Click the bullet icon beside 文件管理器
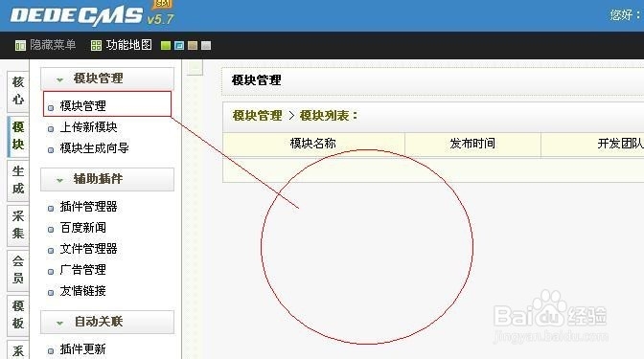This screenshot has height=359, width=644. [x=51, y=250]
